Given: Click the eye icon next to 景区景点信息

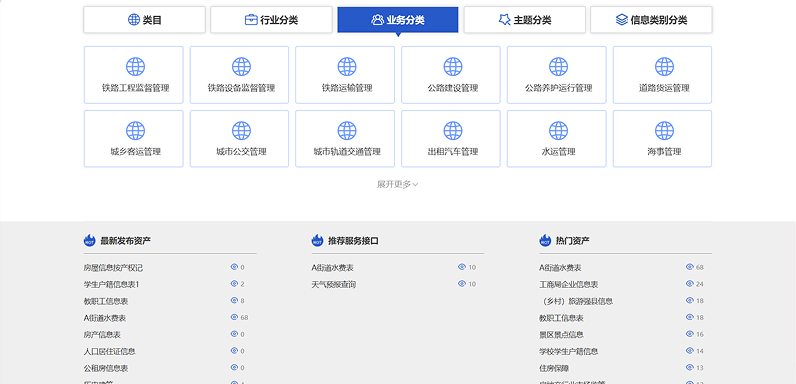Looking at the screenshot, I should pyautogui.click(x=689, y=334).
